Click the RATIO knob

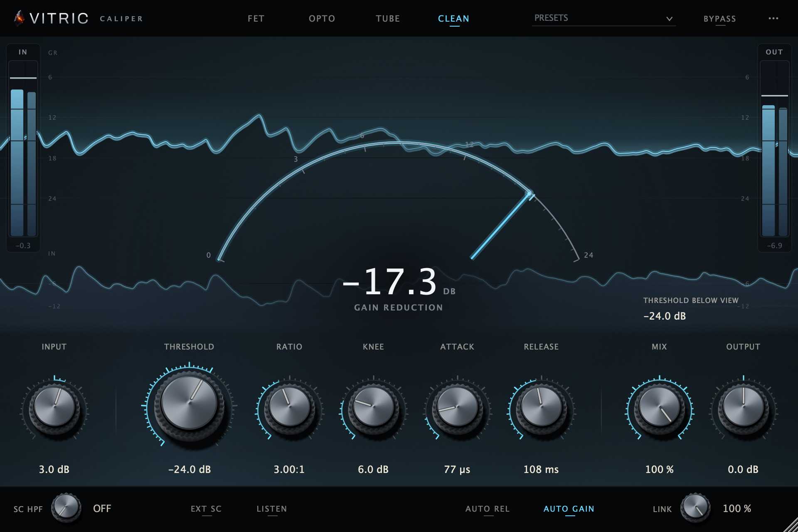coord(289,407)
